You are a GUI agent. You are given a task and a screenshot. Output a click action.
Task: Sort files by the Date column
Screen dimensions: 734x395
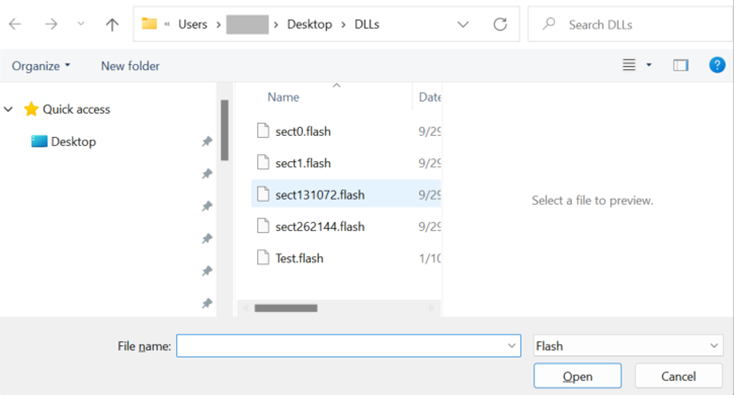(x=430, y=97)
